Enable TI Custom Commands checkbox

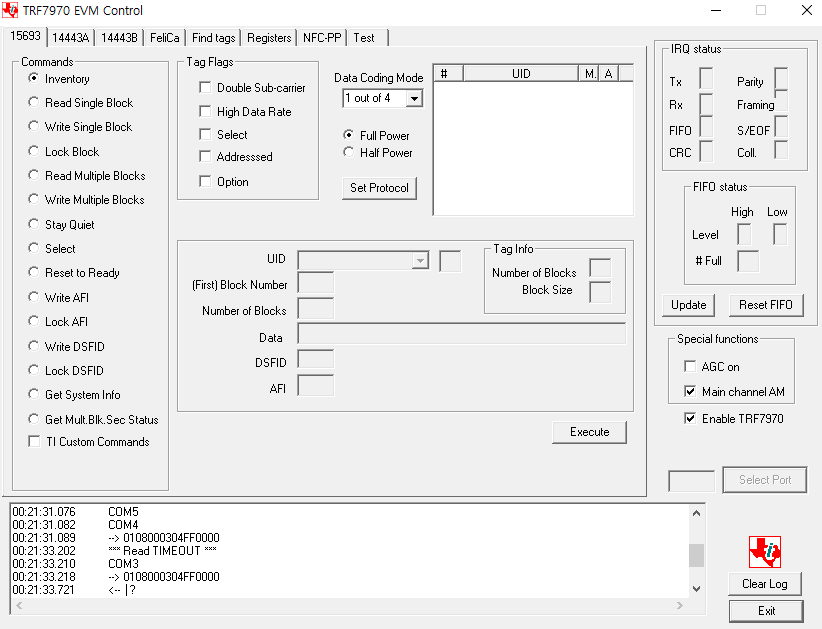tap(35, 442)
